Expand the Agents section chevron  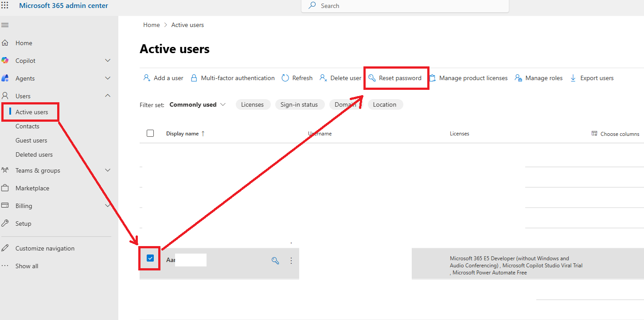click(108, 78)
